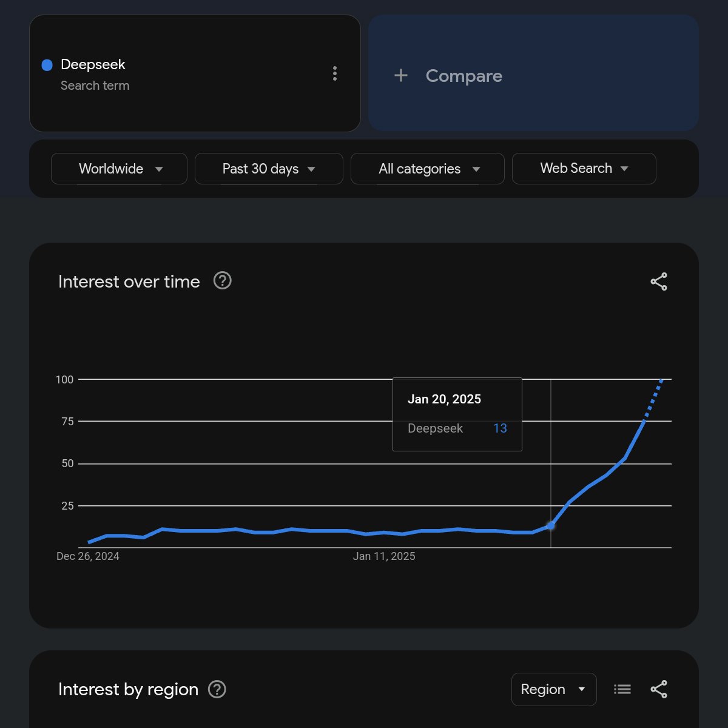Open the Region dropdown in Interest by region

pos(553,689)
